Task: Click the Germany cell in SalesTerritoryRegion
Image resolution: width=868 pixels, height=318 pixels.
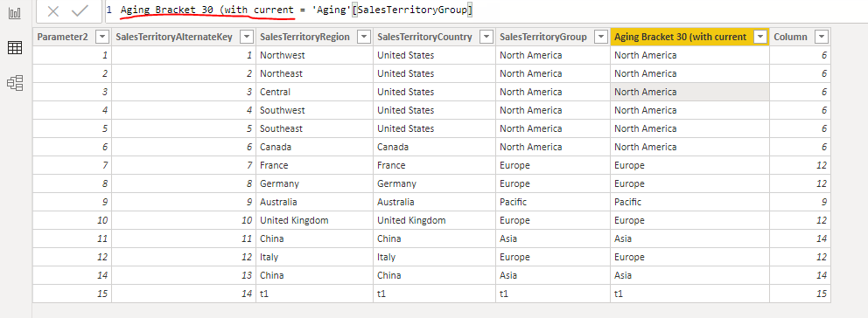Action: pos(314,183)
